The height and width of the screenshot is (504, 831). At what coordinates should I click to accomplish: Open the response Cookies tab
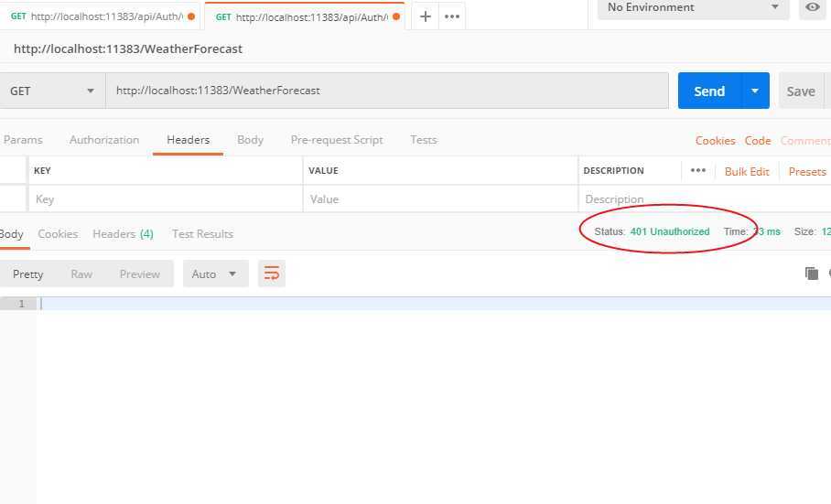tap(58, 234)
